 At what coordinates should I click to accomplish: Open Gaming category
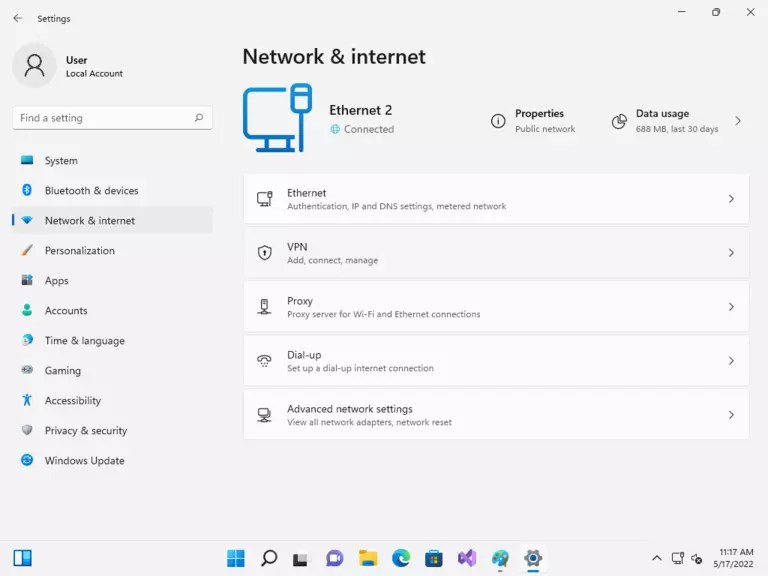click(x=113, y=370)
